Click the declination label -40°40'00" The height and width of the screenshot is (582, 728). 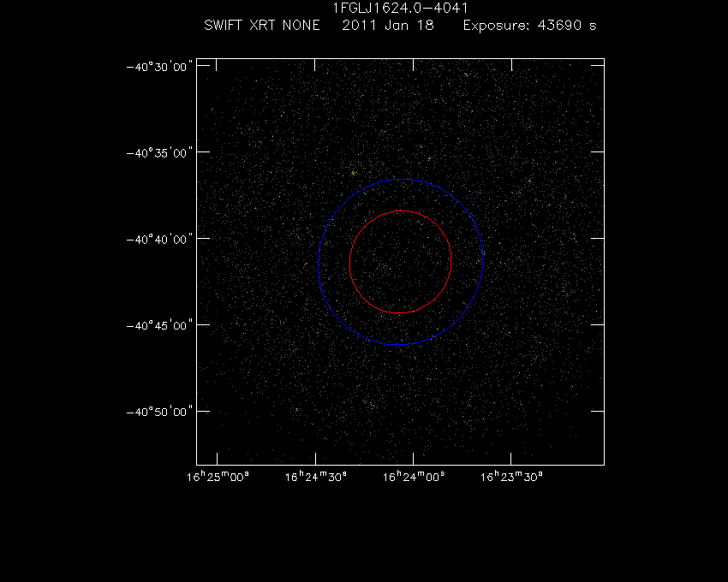[159, 239]
